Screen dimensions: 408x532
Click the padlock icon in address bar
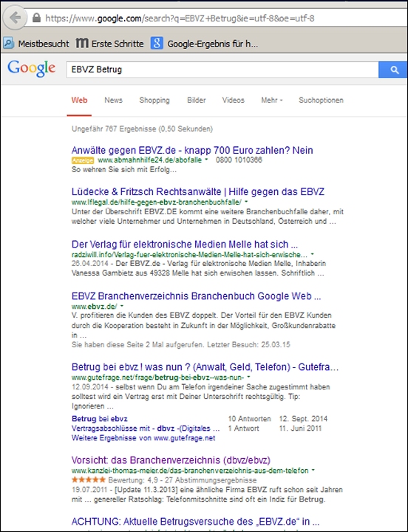pyautogui.click(x=37, y=18)
